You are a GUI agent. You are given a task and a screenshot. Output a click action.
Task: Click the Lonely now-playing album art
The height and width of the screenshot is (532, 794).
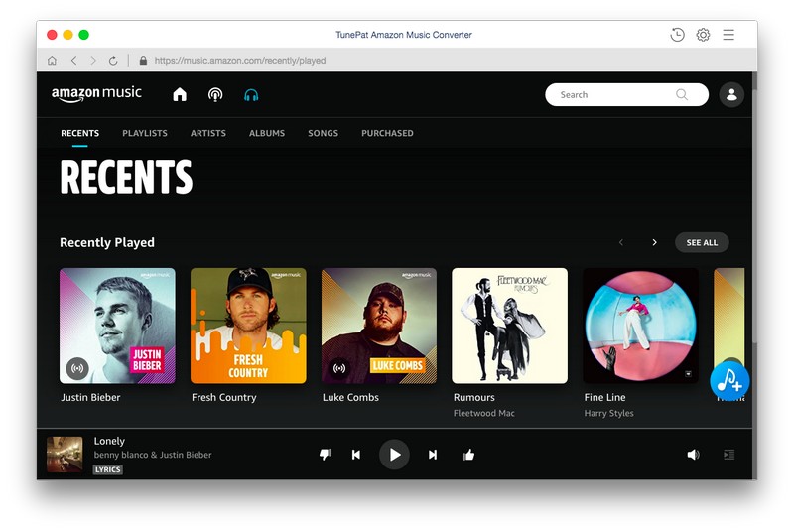click(65, 455)
